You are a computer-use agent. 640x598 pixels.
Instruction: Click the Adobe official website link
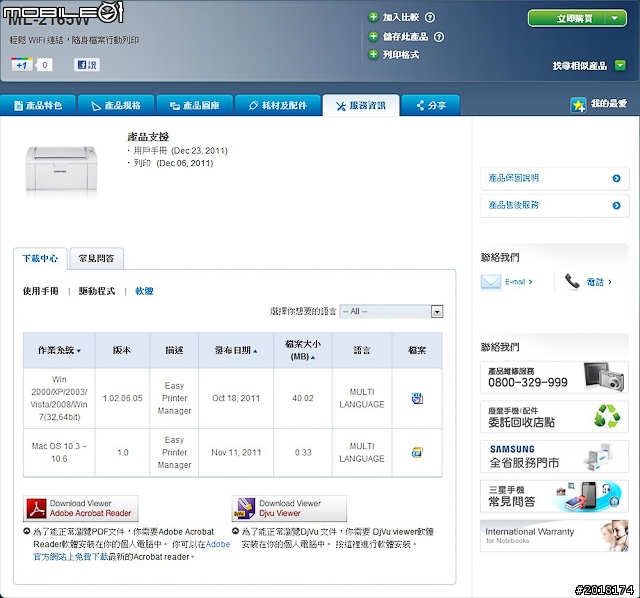[131, 551]
